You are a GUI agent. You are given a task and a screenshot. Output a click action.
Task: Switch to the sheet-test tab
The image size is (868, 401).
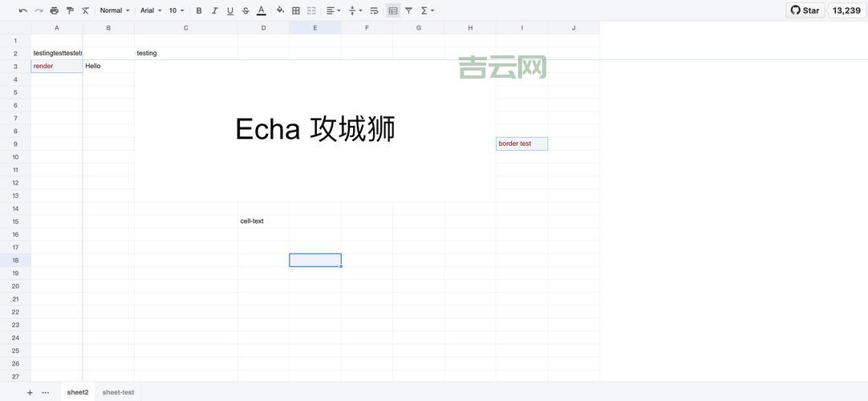[118, 392]
